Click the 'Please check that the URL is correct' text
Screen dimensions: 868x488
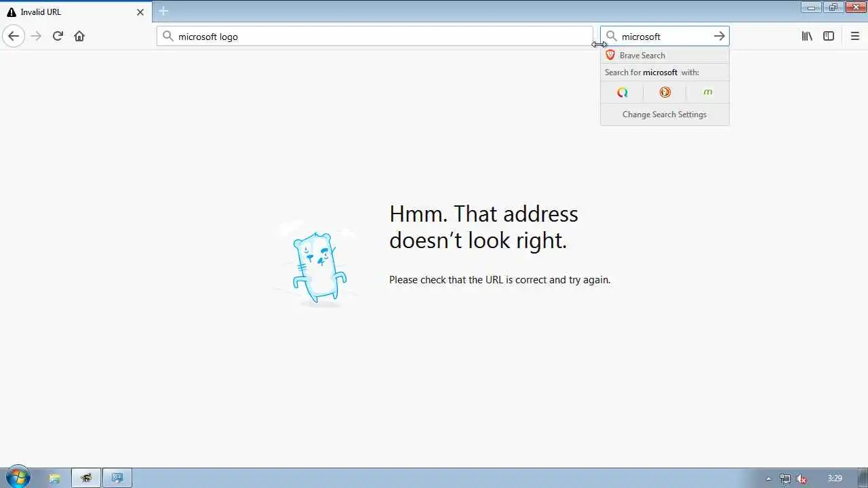500,279
